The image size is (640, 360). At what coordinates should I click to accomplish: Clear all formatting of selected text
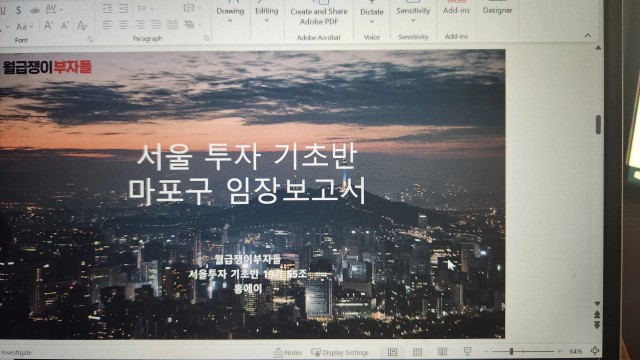coord(82,25)
